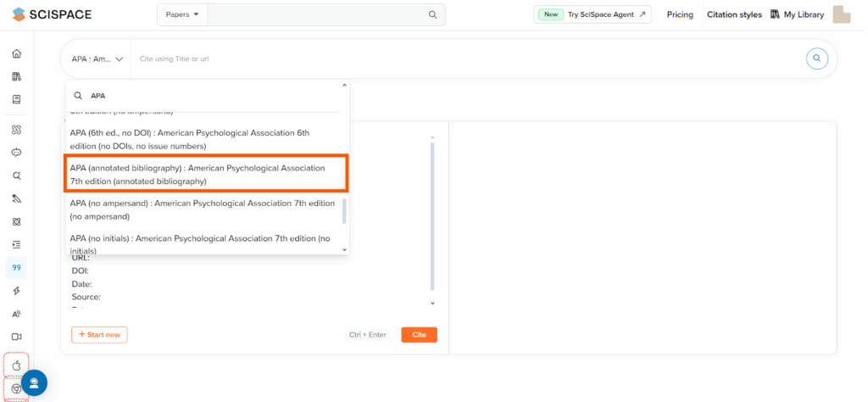This screenshot has width=868, height=402.
Task: Open the lightning bolt sidebar icon
Action: click(17, 291)
